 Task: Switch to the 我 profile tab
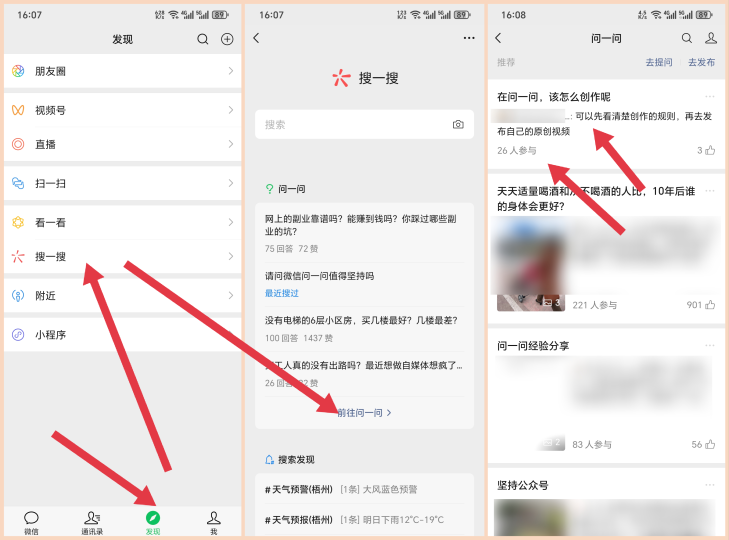[x=213, y=522]
